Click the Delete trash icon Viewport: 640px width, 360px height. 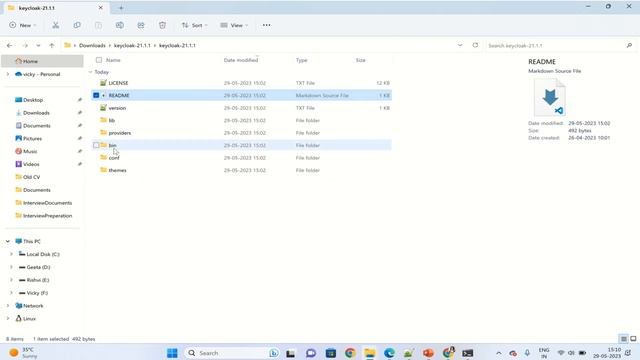(162, 25)
